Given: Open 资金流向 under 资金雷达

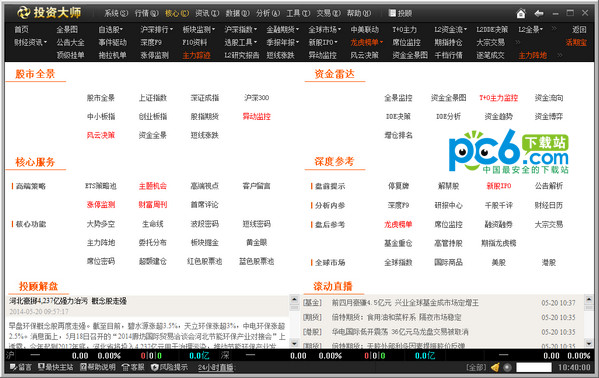Looking at the screenshot, I should tap(549, 98).
